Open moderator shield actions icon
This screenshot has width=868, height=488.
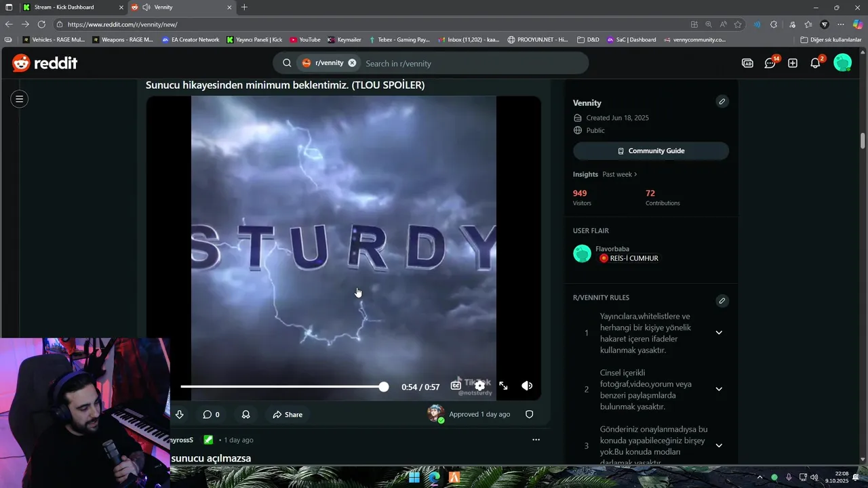530,414
